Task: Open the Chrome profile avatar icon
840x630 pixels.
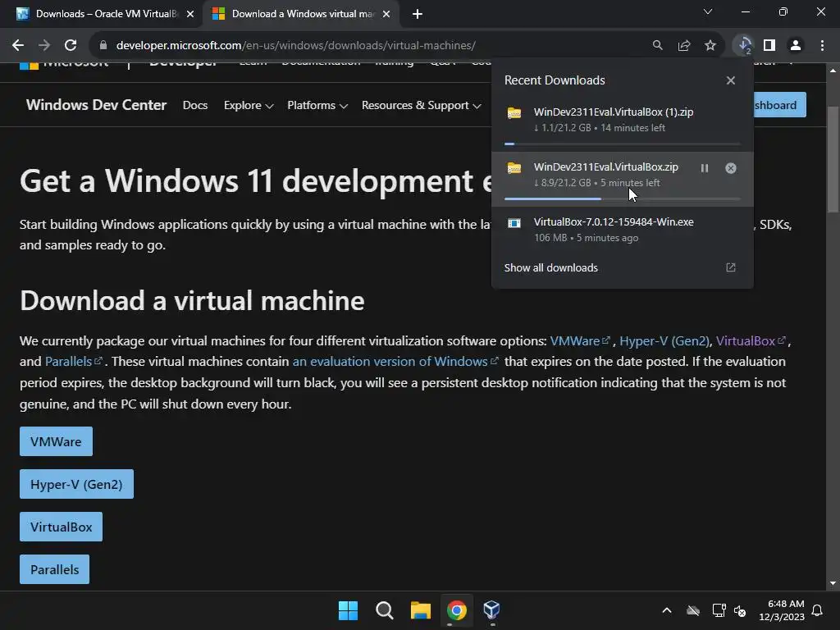Action: click(796, 46)
